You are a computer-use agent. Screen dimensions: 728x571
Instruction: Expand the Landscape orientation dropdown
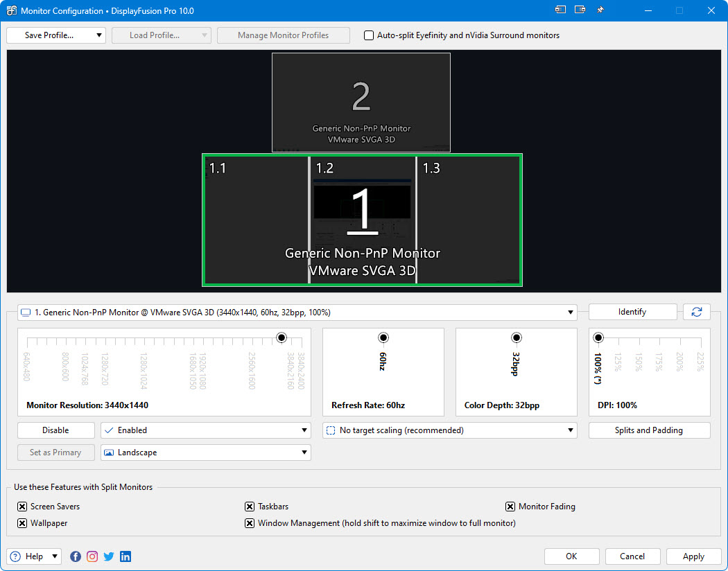tap(206, 453)
